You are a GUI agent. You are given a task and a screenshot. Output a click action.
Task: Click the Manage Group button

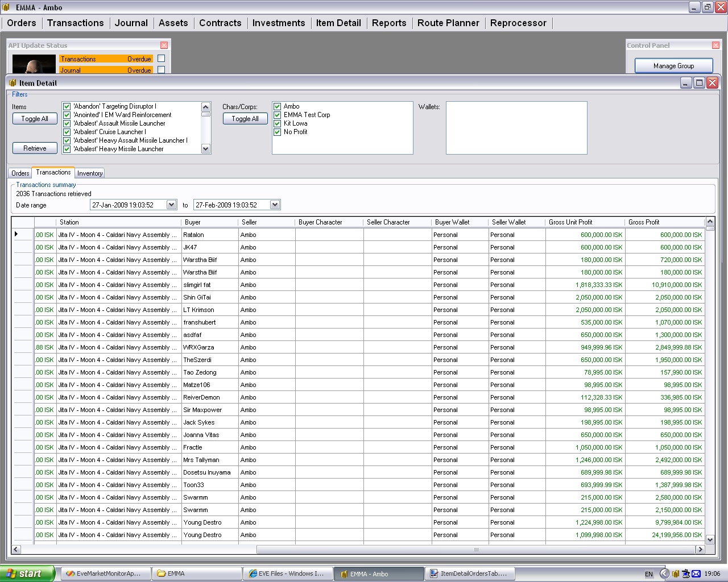673,66
